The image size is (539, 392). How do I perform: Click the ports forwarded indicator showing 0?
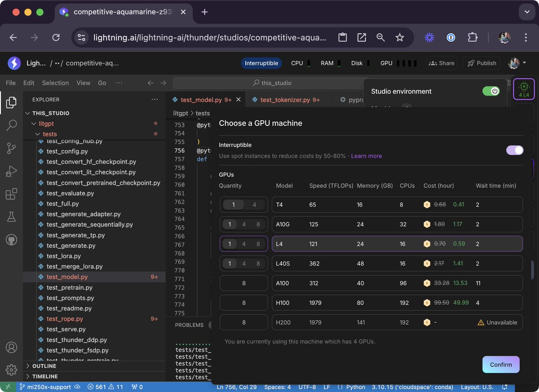(137, 387)
